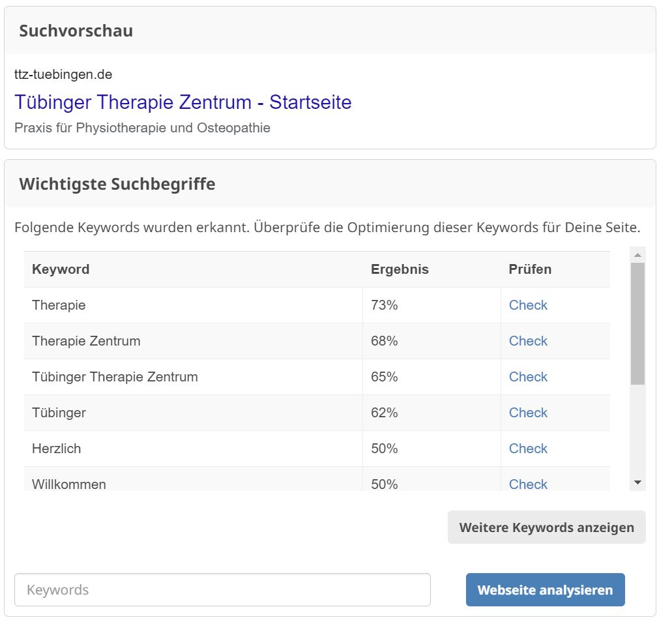Viewport: 672px width, 622px height.
Task: Click Check for Tübinger Therapie Zentrum
Action: pos(528,377)
